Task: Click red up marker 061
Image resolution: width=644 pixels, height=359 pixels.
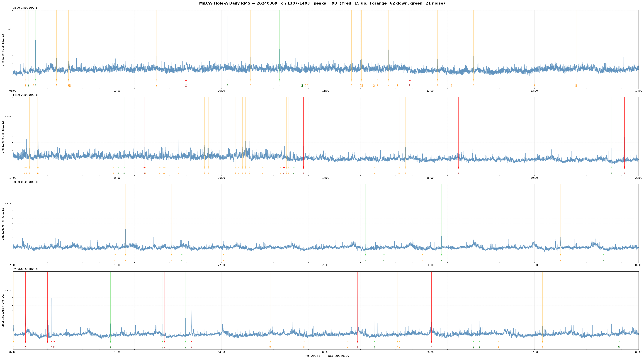Action: coord(458,167)
